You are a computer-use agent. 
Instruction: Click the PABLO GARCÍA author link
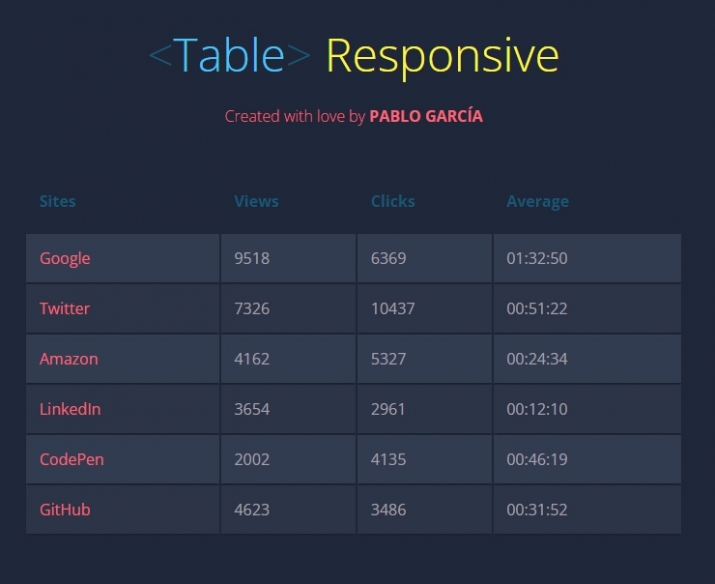[426, 116]
